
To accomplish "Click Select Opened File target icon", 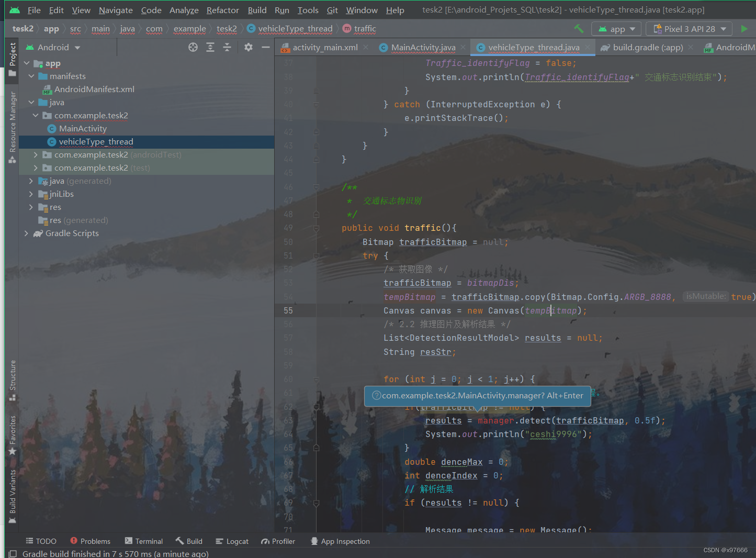I will 193,47.
